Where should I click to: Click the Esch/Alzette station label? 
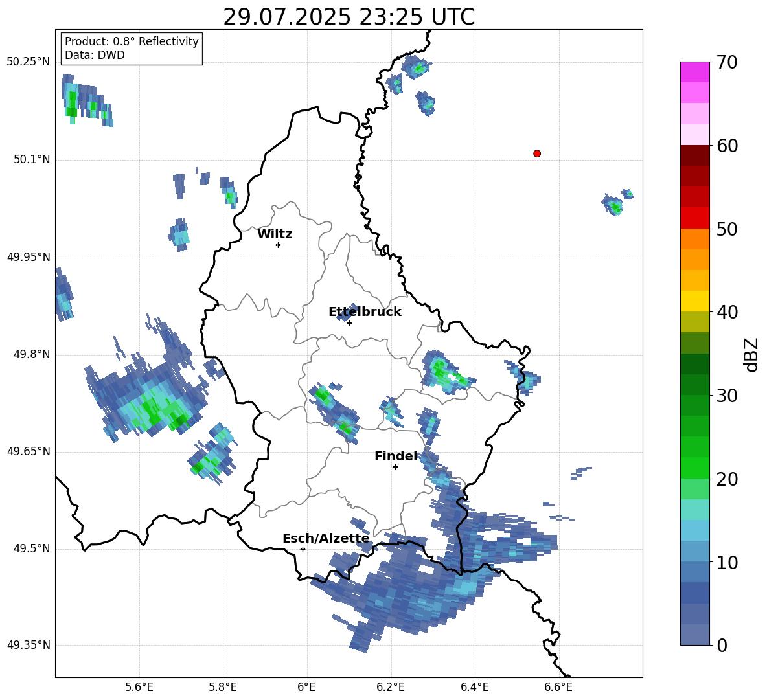tap(326, 539)
